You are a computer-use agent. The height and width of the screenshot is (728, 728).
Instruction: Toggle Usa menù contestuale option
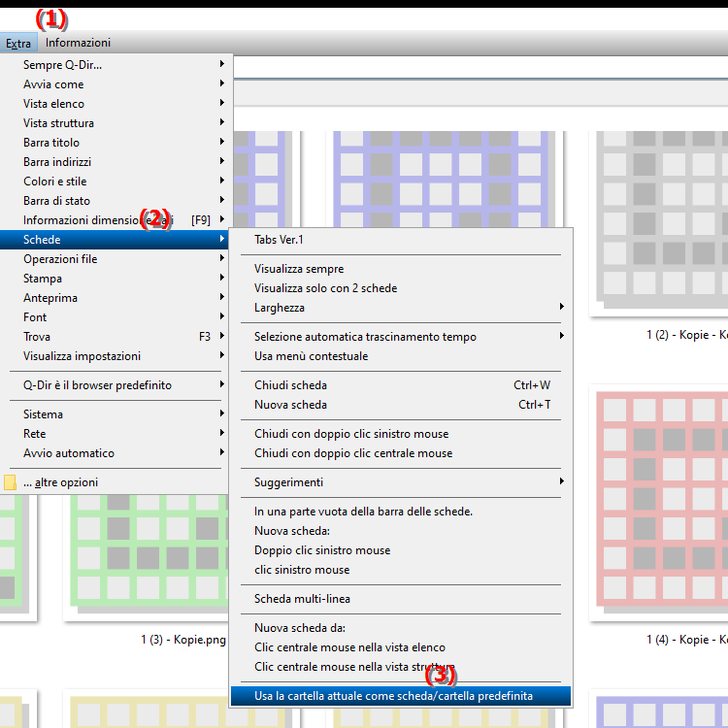pos(401,356)
